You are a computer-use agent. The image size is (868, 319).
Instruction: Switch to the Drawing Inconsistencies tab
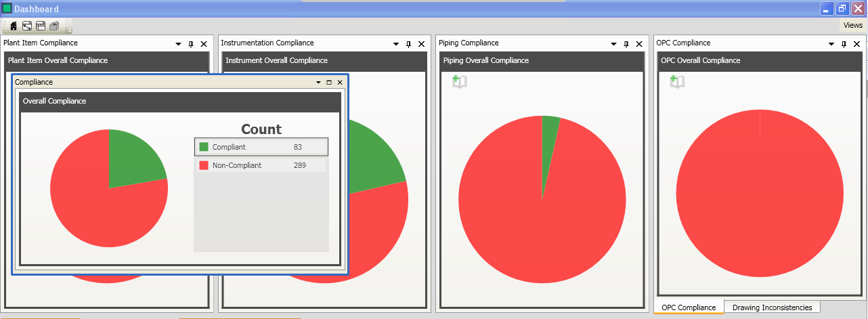point(772,307)
